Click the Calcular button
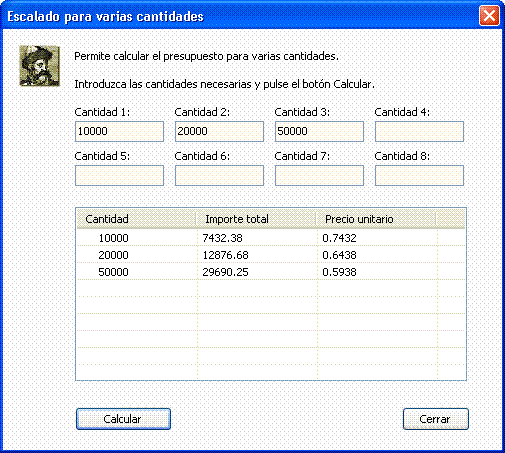 (x=123, y=419)
